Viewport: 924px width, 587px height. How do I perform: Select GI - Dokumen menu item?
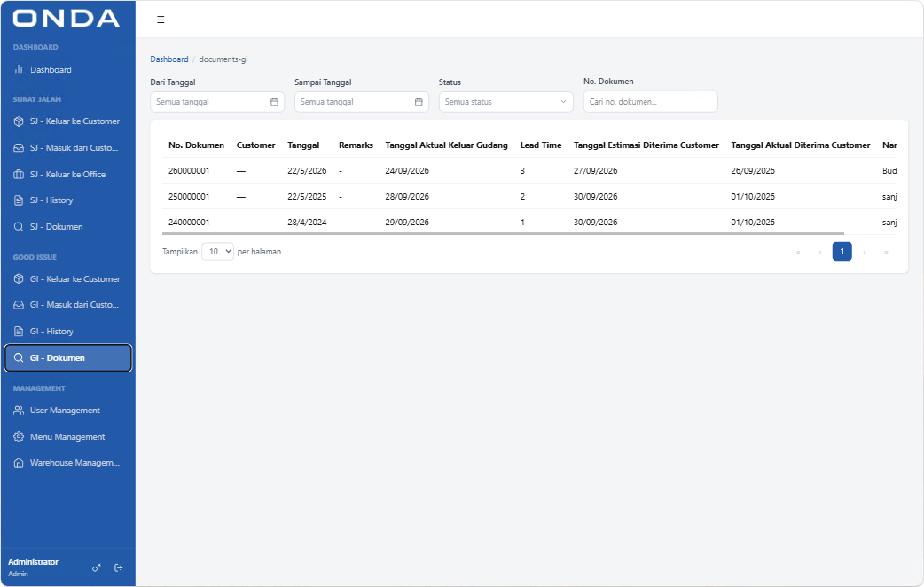tap(67, 357)
